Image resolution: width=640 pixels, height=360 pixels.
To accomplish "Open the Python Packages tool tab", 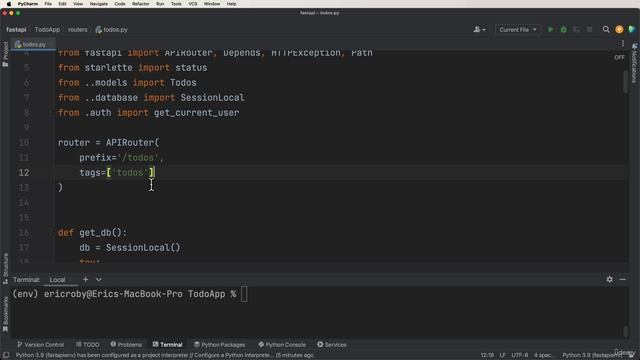I will [x=220, y=344].
